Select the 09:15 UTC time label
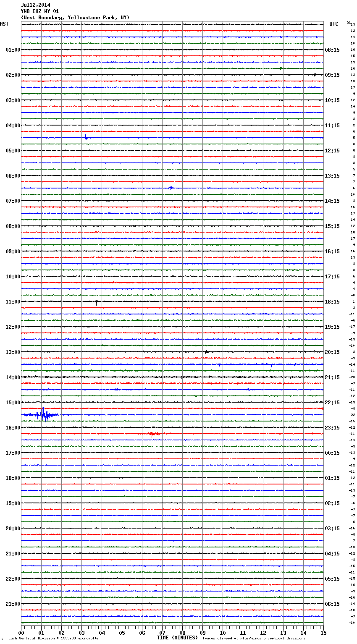 click(332, 75)
